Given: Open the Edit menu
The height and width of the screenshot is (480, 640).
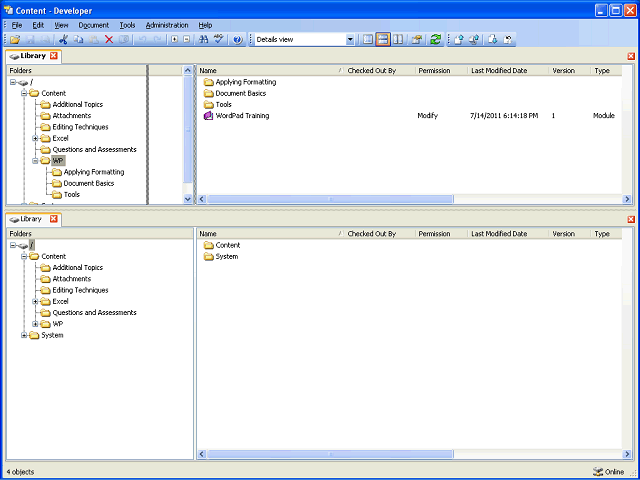Looking at the screenshot, I should point(38,25).
